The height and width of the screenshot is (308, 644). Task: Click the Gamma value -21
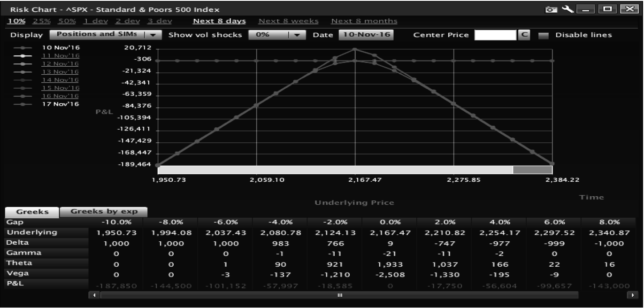390,254
